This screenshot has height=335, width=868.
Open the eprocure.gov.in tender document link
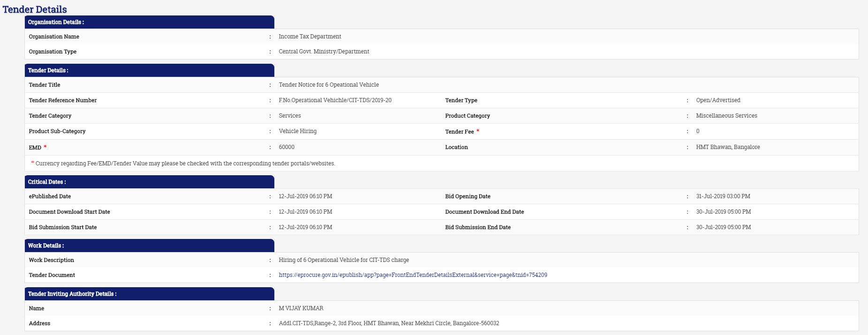tap(413, 275)
